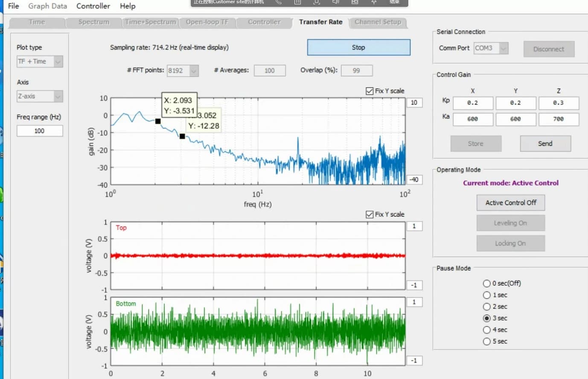Click Bottom voltage plot upper limit field 1
The width and height of the screenshot is (588, 379).
click(414, 302)
